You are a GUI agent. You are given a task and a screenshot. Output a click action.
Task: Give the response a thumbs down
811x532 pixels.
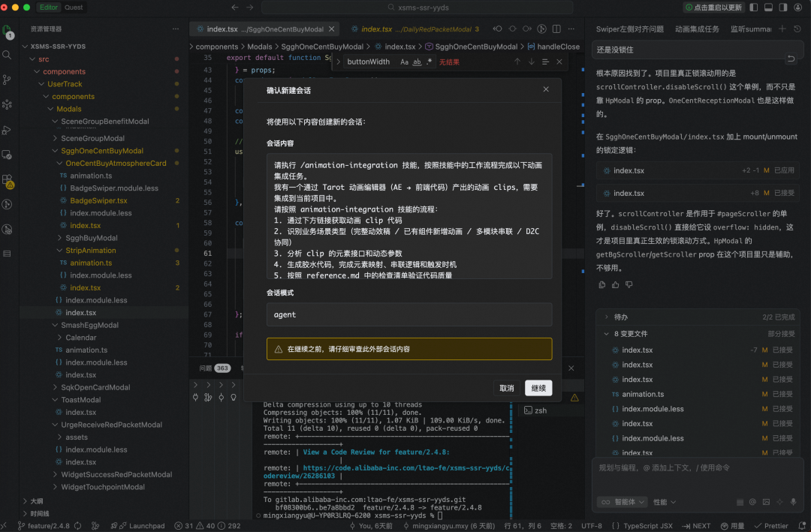(629, 284)
